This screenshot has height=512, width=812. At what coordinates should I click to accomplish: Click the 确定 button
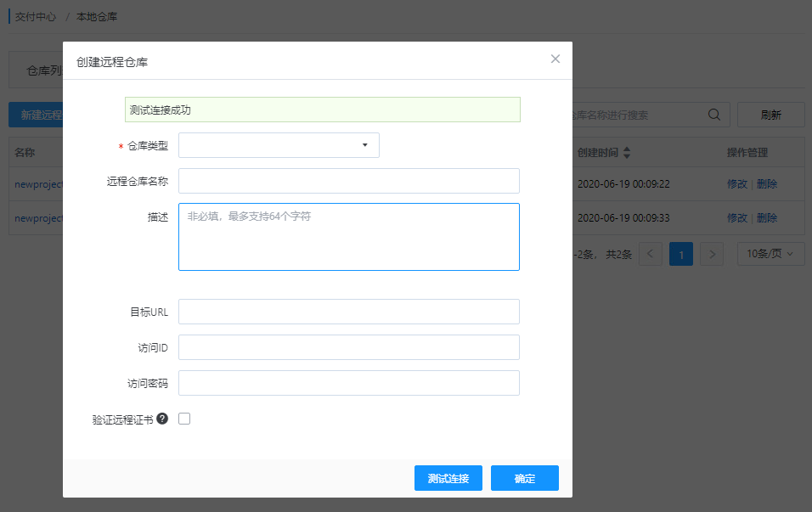(525, 478)
